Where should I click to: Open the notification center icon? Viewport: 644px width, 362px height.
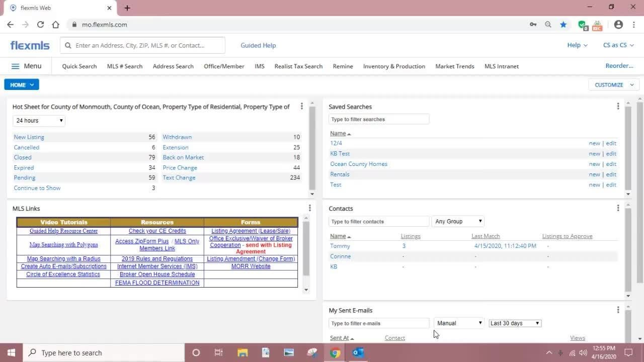click(628, 352)
